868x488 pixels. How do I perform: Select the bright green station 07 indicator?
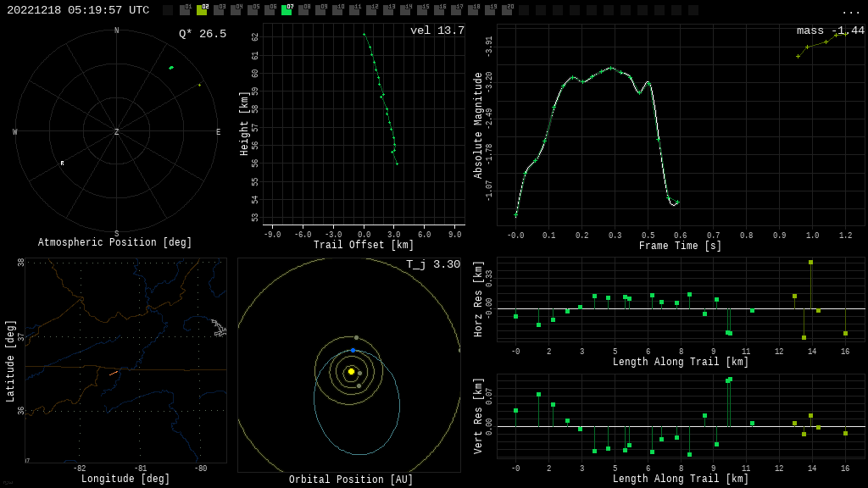287,10
